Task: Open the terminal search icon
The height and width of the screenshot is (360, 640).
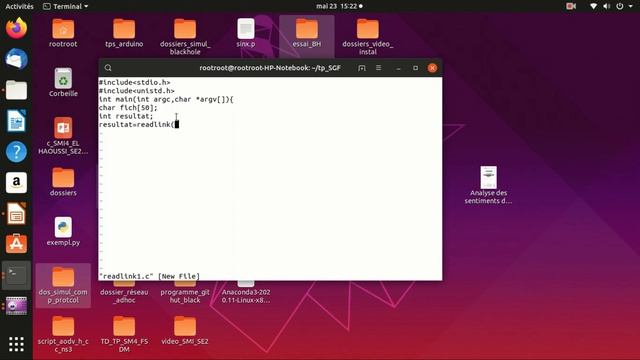Action: [108, 68]
